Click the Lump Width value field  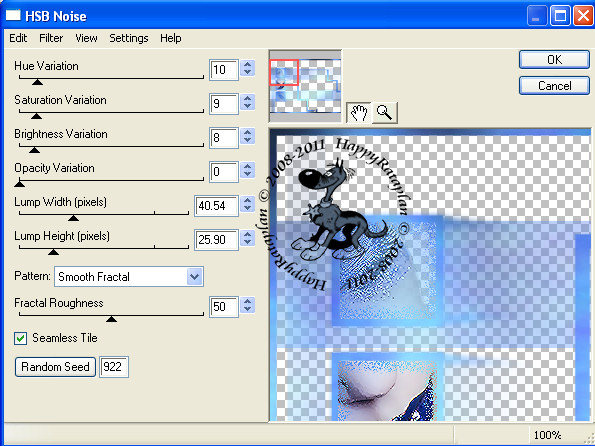click(216, 205)
